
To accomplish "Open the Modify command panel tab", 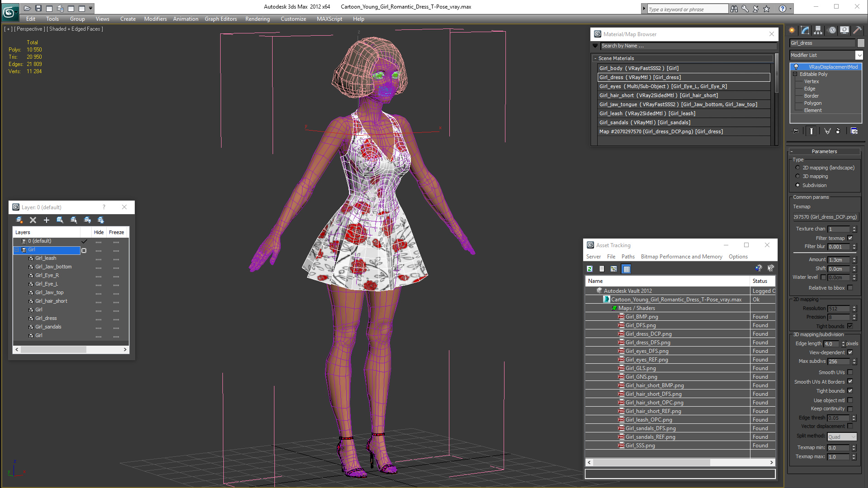I will click(x=805, y=30).
